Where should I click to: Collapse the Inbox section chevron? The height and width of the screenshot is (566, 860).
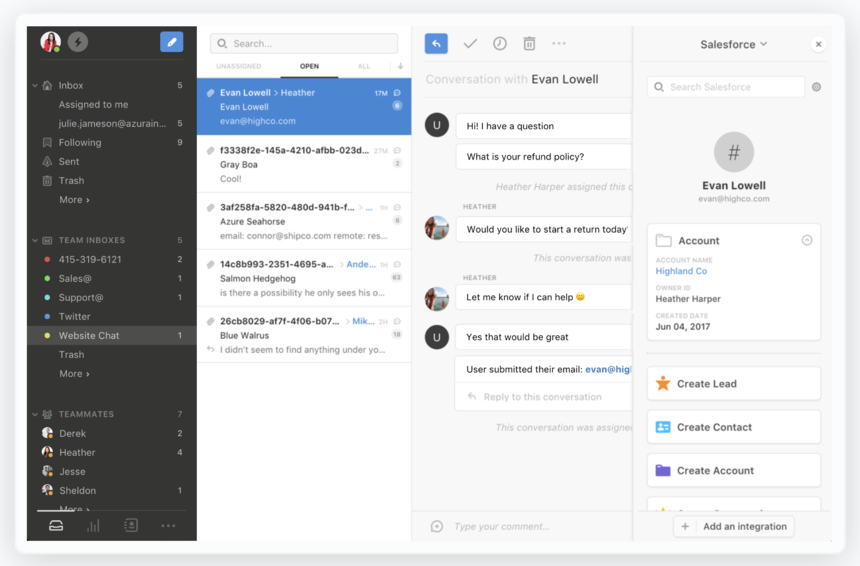click(35, 86)
